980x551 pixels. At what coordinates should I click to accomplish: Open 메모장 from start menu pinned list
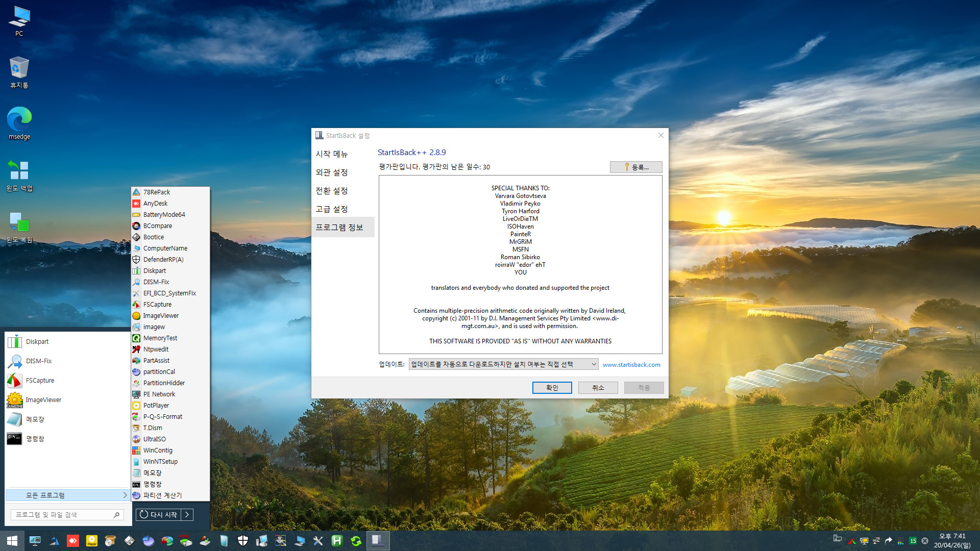click(x=67, y=419)
